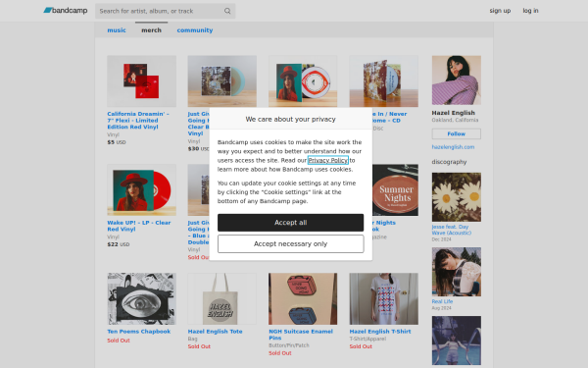
Task: Open the Hazel English profile photo
Action: tap(457, 80)
